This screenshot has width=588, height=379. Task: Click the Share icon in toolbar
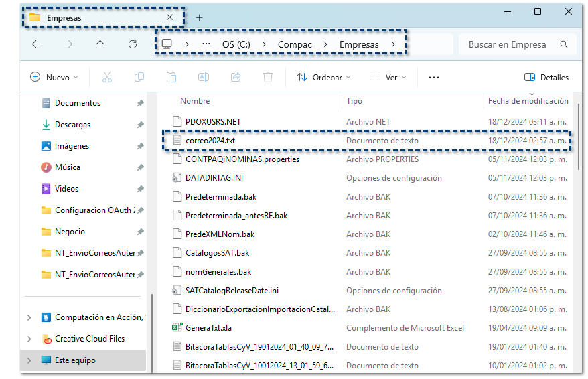point(236,78)
